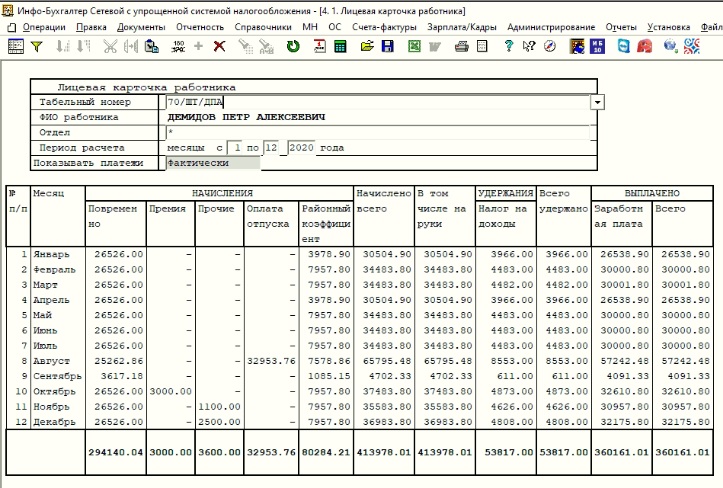Screen dimensions: 723x488
Task: Click the 150 SPRC toolbar icon
Action: [x=178, y=46]
